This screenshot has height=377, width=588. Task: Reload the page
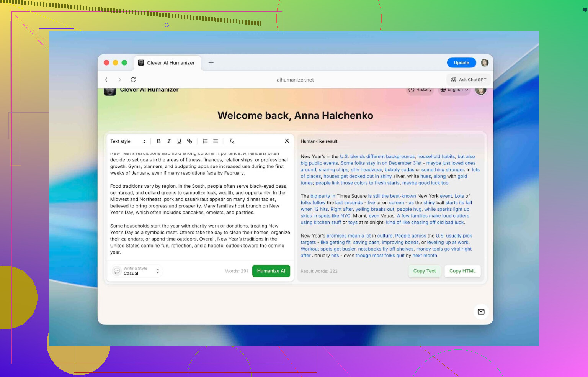(133, 80)
